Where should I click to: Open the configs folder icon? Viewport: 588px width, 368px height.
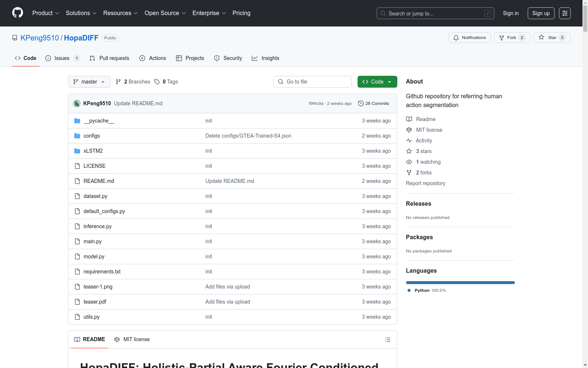coord(77,136)
